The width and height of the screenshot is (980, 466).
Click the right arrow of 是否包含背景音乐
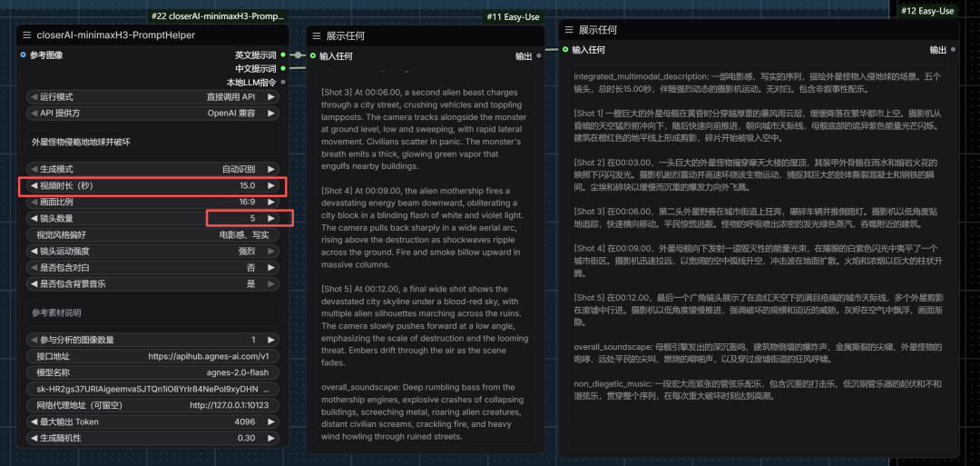[x=270, y=284]
